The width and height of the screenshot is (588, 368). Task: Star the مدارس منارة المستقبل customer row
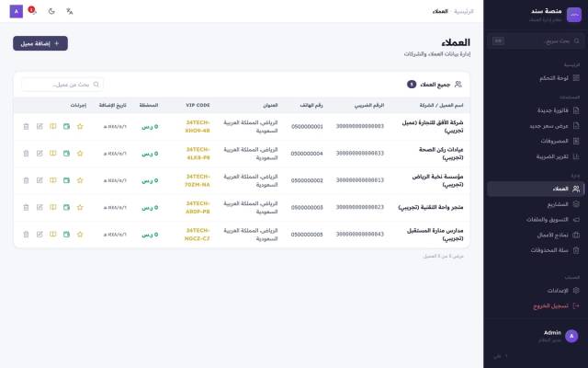[x=80, y=235]
